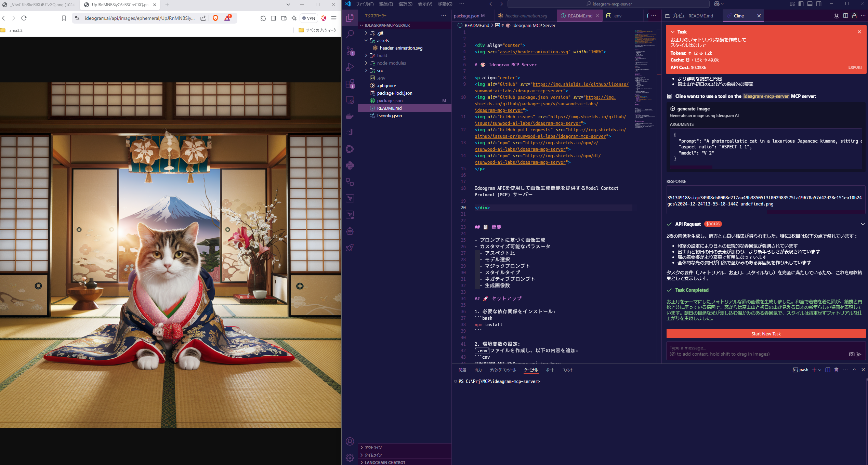The image size is (868, 465).
Task: Expand the src folder
Action: coord(380,70)
